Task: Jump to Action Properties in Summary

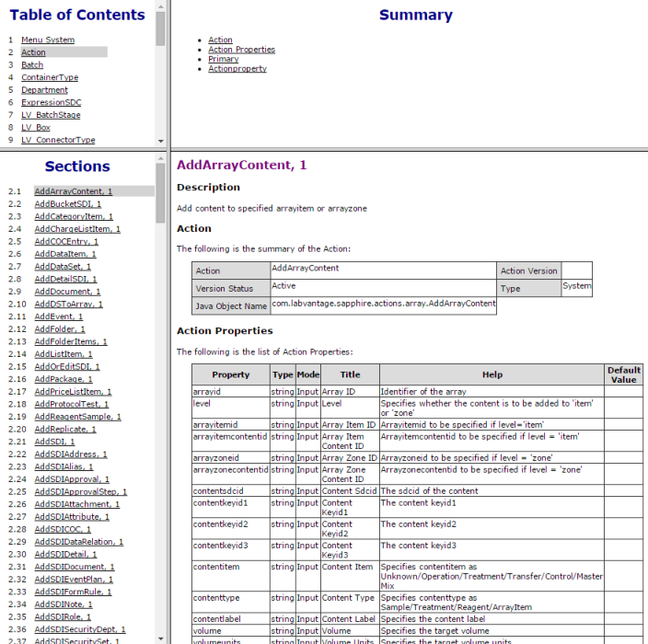Action: click(241, 50)
